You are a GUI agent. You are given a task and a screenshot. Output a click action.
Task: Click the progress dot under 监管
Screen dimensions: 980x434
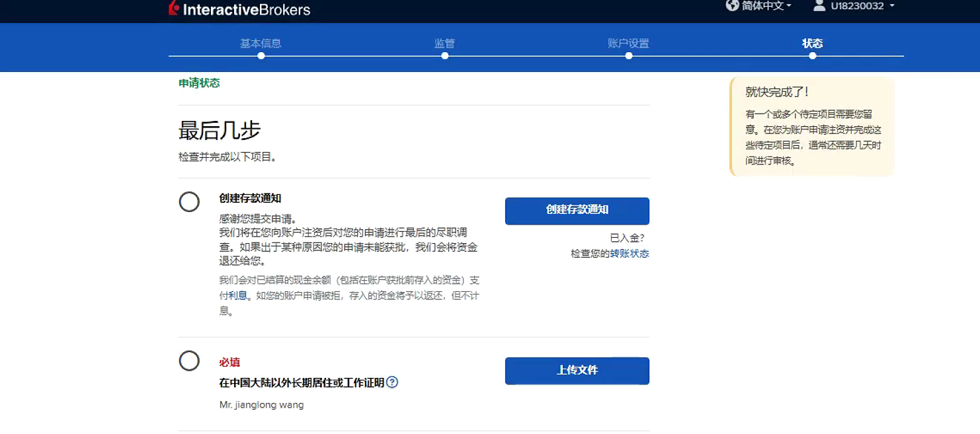point(445,56)
